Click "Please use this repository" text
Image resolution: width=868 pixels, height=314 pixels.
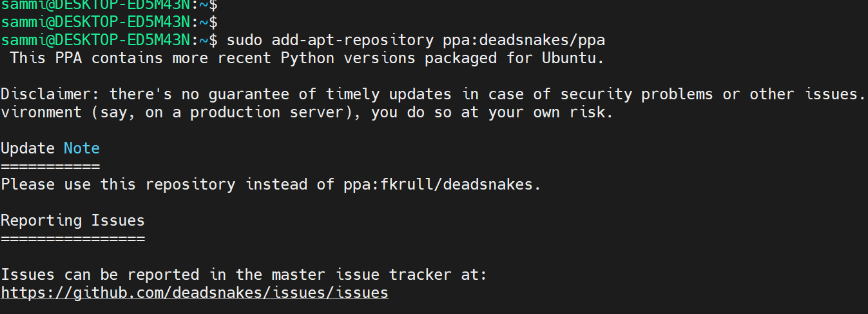[118, 184]
